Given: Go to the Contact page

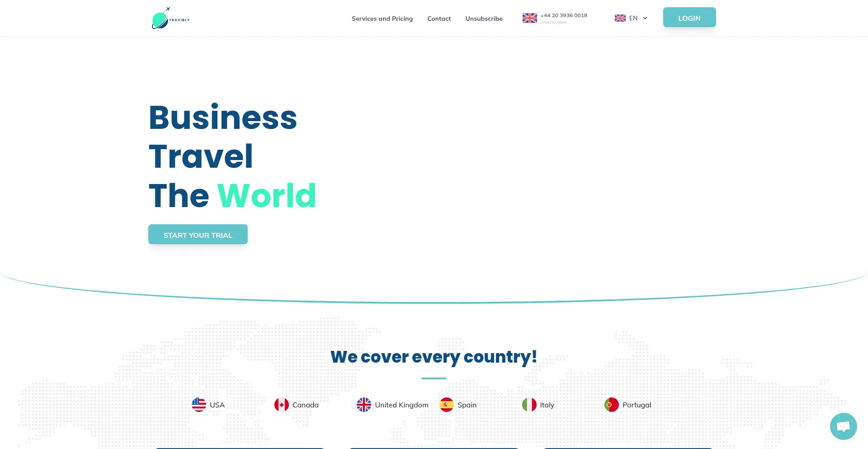Looking at the screenshot, I should tap(439, 19).
